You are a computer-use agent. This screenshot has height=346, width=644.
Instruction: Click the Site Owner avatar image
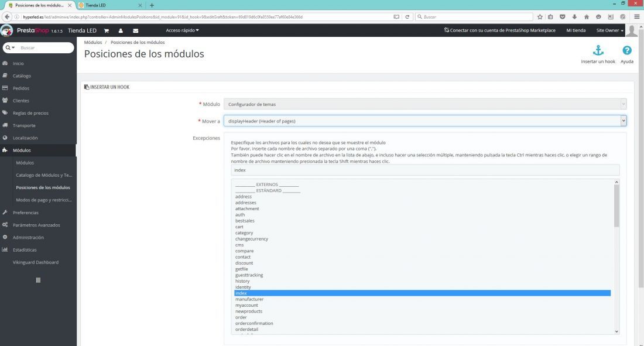[632, 30]
